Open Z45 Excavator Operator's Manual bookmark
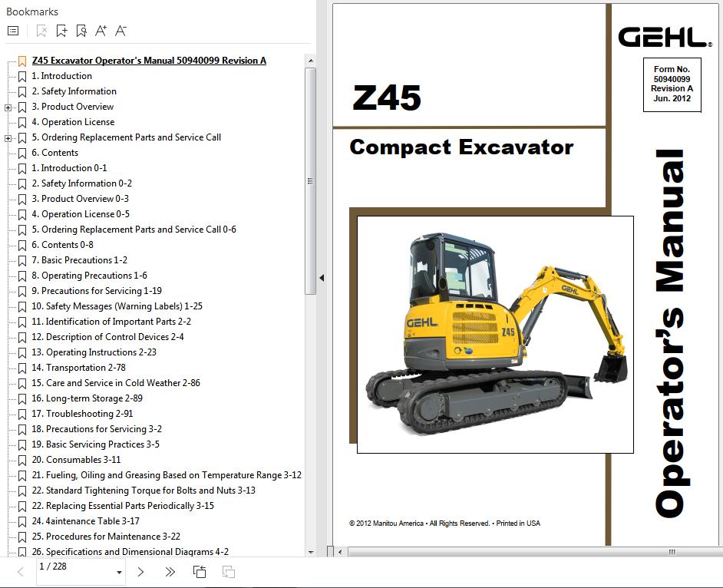The height and width of the screenshot is (588, 723). coord(149,61)
